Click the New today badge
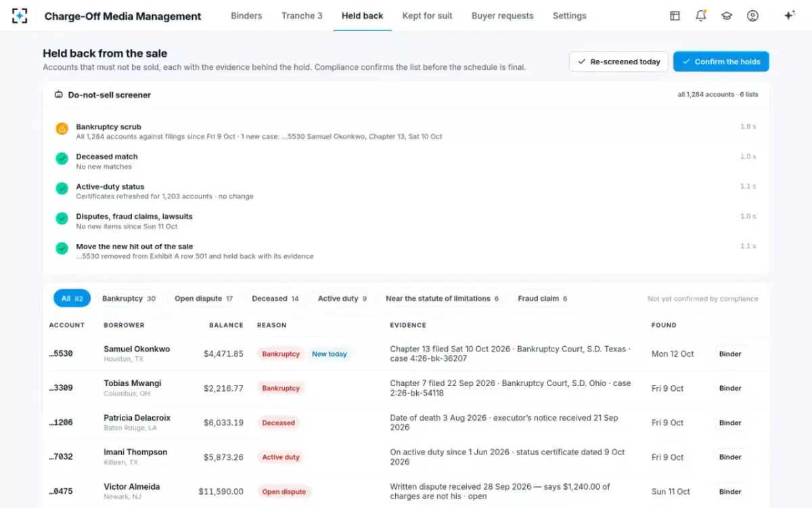Viewport: 812px width, 508px height. pyautogui.click(x=330, y=354)
